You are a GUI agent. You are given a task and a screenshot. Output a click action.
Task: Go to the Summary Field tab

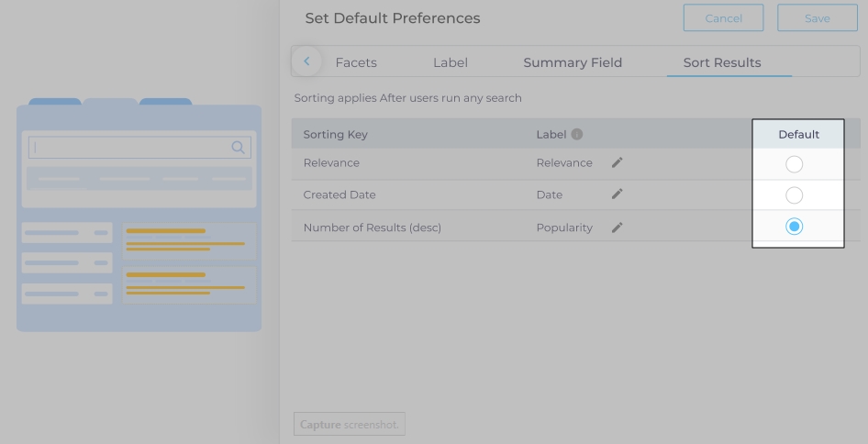[x=573, y=62]
